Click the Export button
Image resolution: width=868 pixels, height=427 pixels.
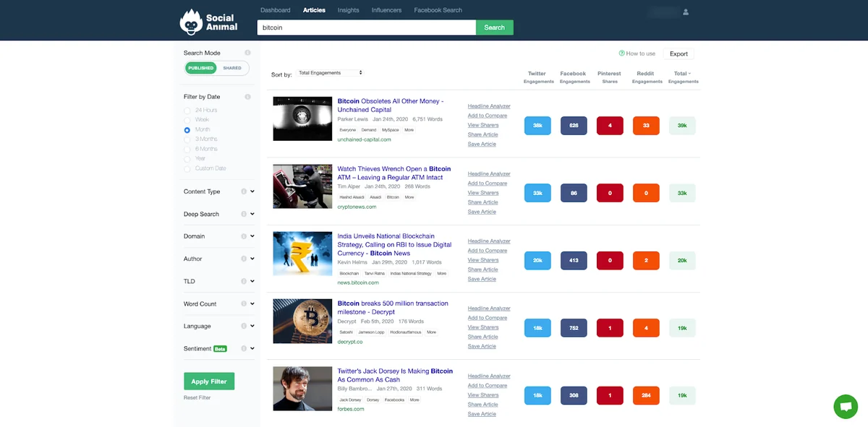pos(678,53)
